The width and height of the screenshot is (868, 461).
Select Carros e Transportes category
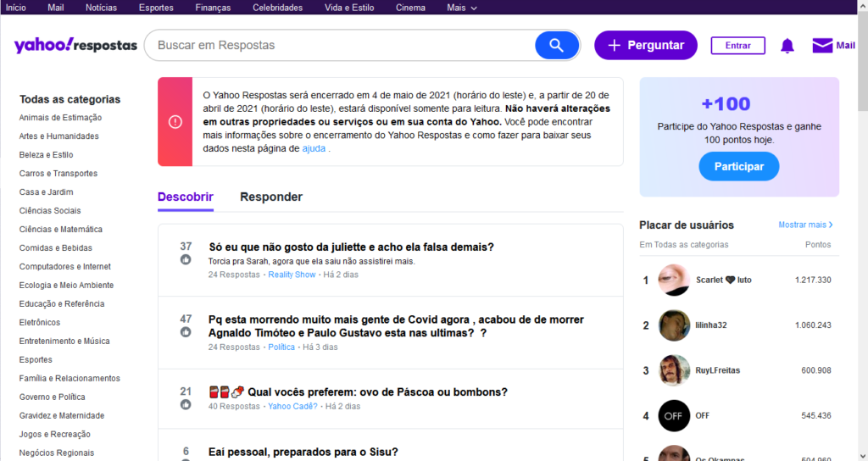click(x=58, y=173)
